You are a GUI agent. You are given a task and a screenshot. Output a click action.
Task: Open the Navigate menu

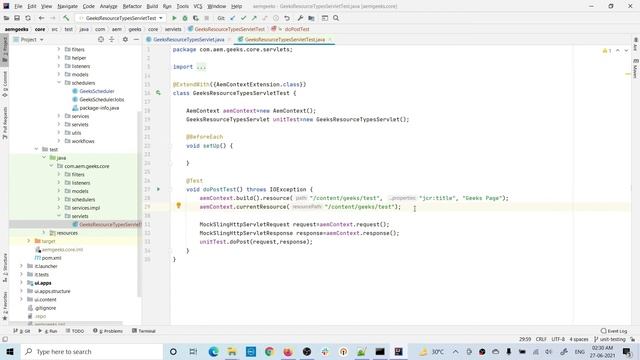[67, 6]
